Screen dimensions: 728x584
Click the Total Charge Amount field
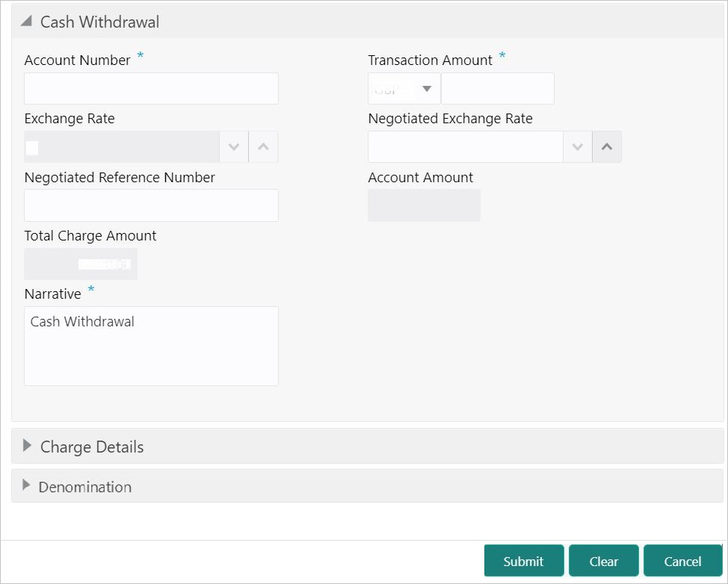(x=81, y=264)
